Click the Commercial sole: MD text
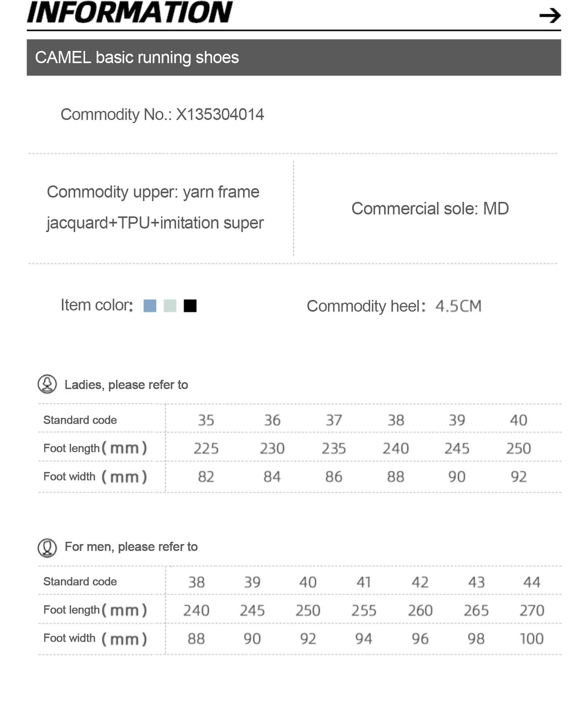Viewport: 588px width, 706px height. [x=430, y=209]
